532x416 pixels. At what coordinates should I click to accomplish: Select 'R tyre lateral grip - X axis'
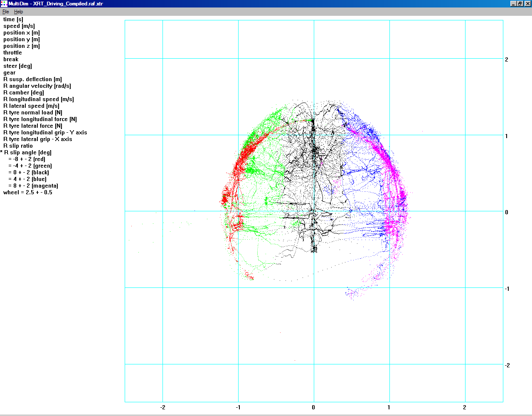click(x=38, y=139)
